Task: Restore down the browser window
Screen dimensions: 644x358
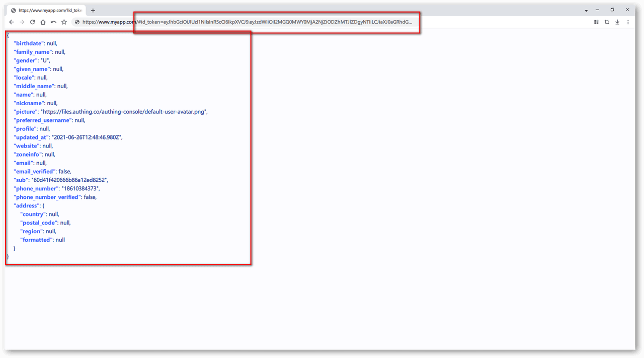Action: pos(612,10)
